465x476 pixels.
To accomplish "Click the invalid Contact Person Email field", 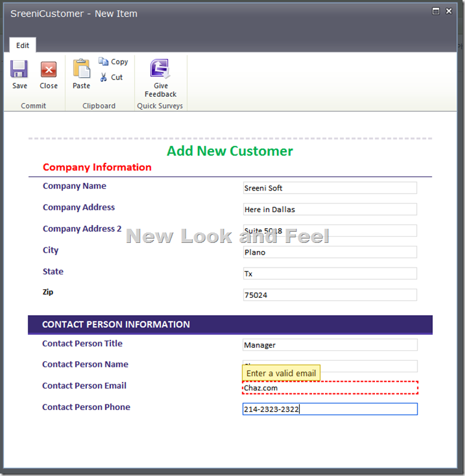I will click(x=330, y=388).
